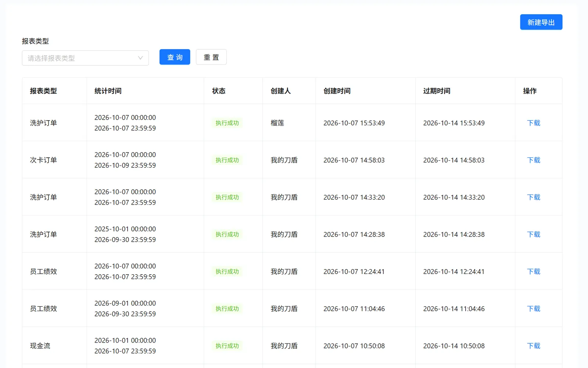This screenshot has width=588, height=368.
Task: Click the 2026-09-01 00:00:00 statistics start time
Action: click(125, 303)
